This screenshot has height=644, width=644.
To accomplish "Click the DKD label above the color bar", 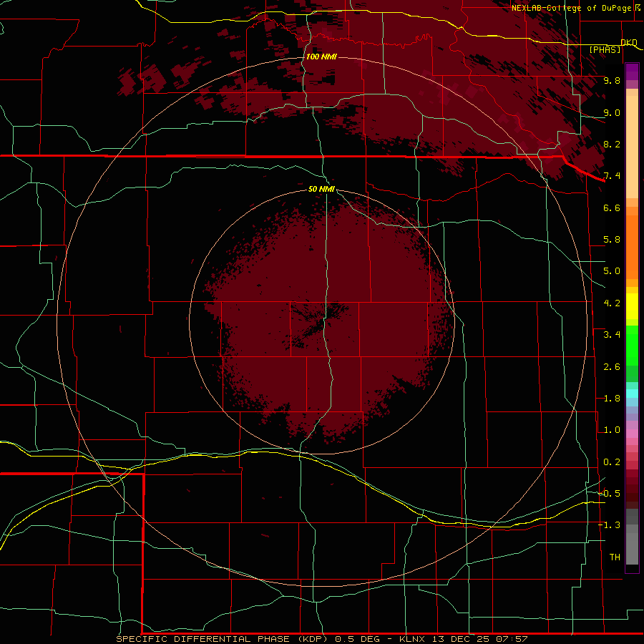I will [629, 42].
